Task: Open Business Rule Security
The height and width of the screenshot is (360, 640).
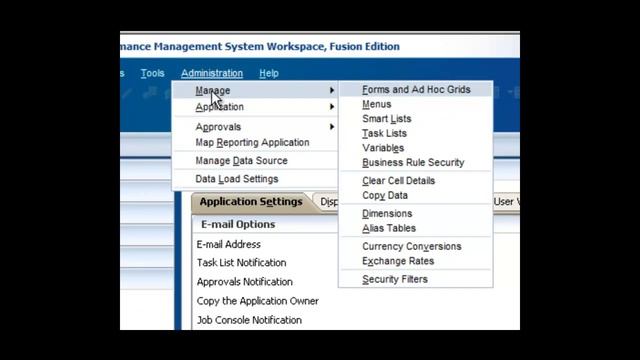Action: coord(413,162)
